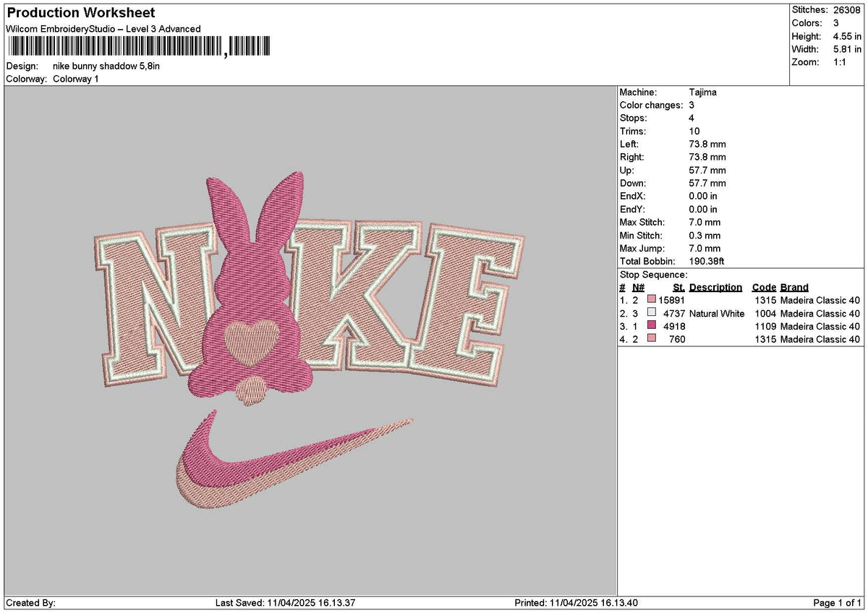Screen dimensions: 868x613
Task: Click the N# column header
Action: 638,288
